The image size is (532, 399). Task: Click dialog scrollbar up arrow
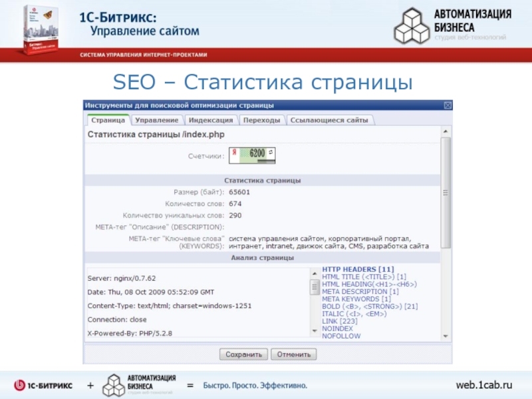coord(446,131)
